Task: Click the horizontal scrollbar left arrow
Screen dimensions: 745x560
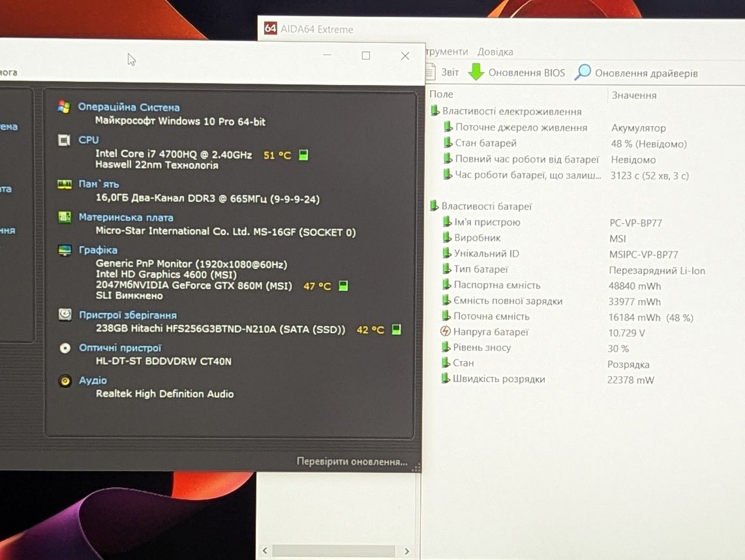Action: pos(265,551)
